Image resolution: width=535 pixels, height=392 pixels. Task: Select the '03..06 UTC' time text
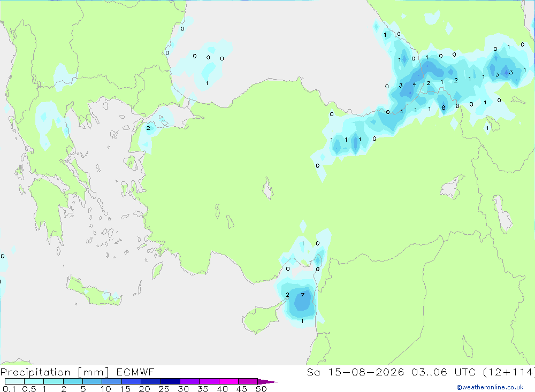coord(444,372)
